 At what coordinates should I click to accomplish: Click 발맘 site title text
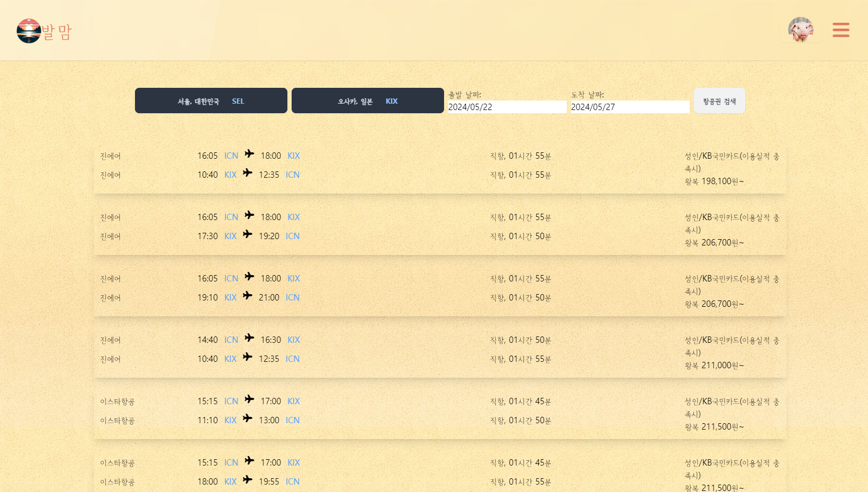57,32
